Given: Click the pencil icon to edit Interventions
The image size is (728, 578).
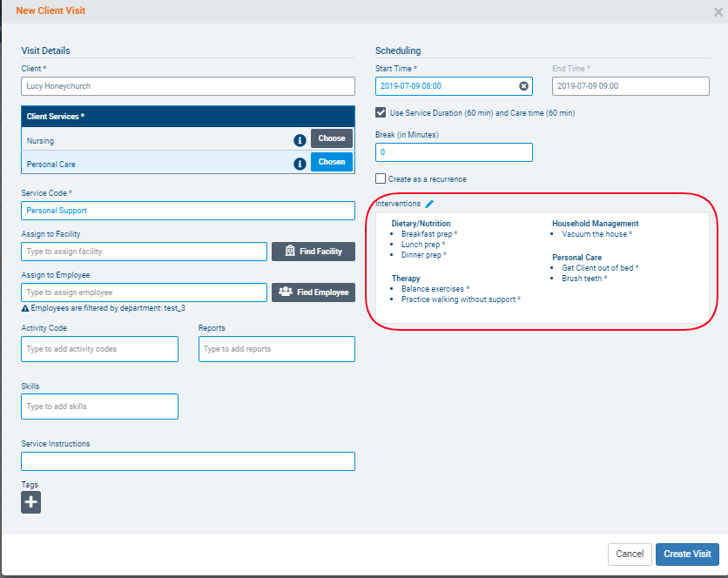Looking at the screenshot, I should (x=428, y=204).
